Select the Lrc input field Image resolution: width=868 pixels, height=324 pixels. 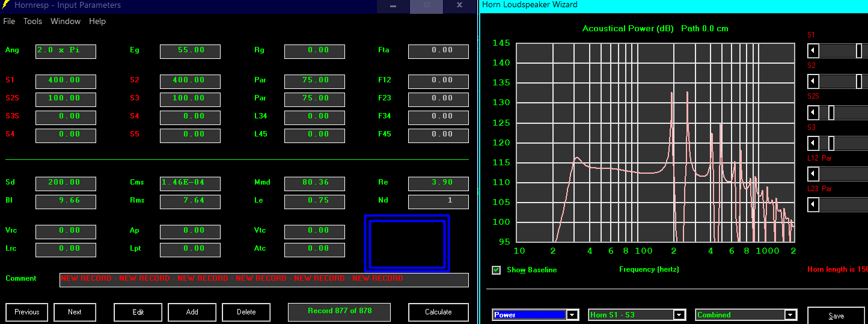coord(66,249)
